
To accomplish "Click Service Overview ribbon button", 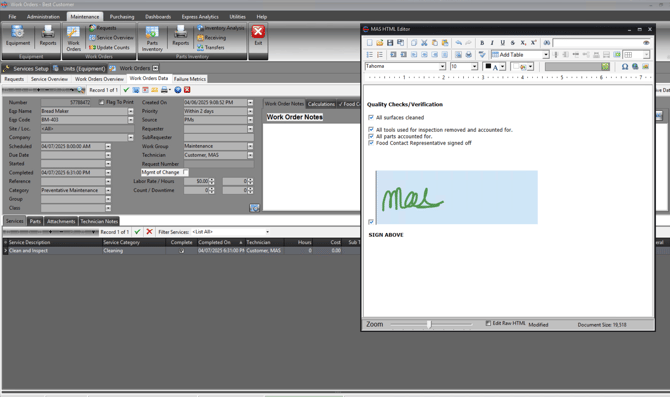I will pyautogui.click(x=111, y=38).
